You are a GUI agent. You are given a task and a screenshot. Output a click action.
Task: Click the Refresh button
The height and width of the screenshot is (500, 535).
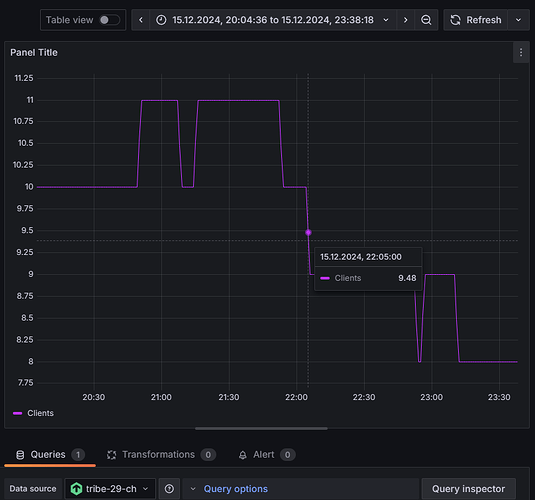coord(476,20)
